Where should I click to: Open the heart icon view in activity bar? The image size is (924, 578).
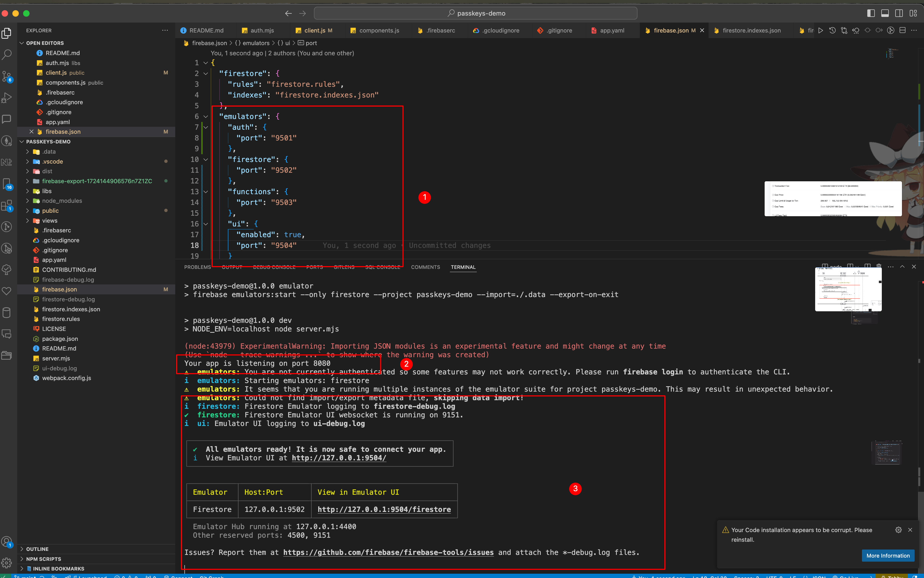tap(7, 291)
